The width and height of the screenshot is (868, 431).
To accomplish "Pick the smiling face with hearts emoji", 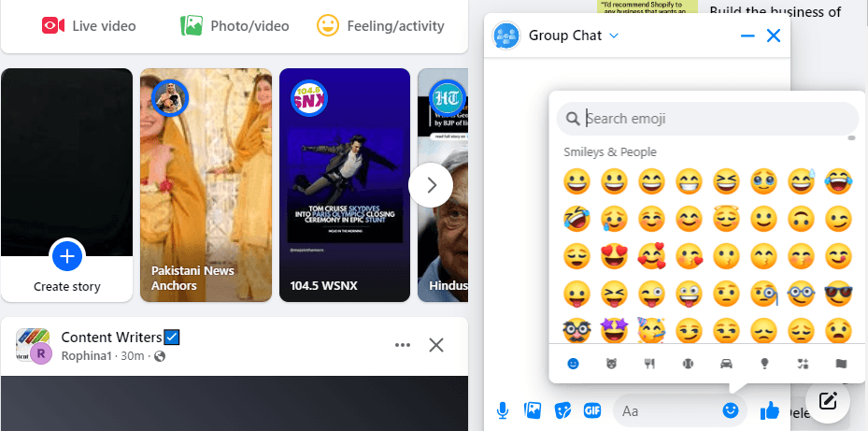I will [x=651, y=256].
